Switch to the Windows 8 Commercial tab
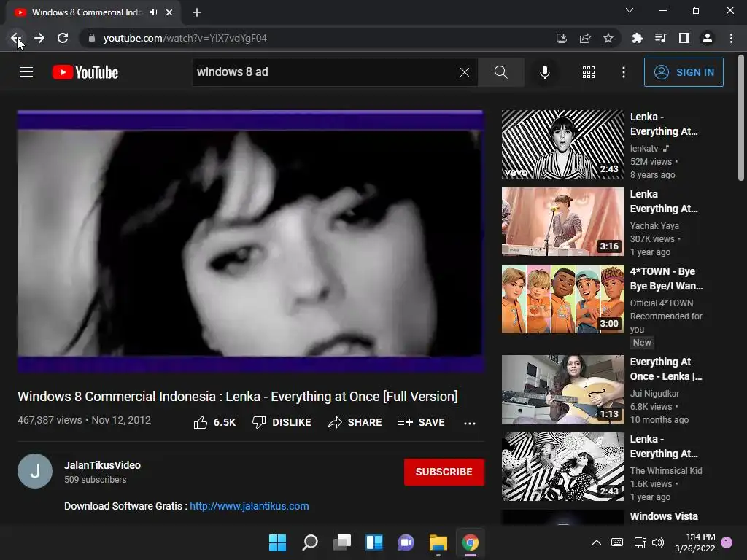The height and width of the screenshot is (560, 747). pos(88,12)
